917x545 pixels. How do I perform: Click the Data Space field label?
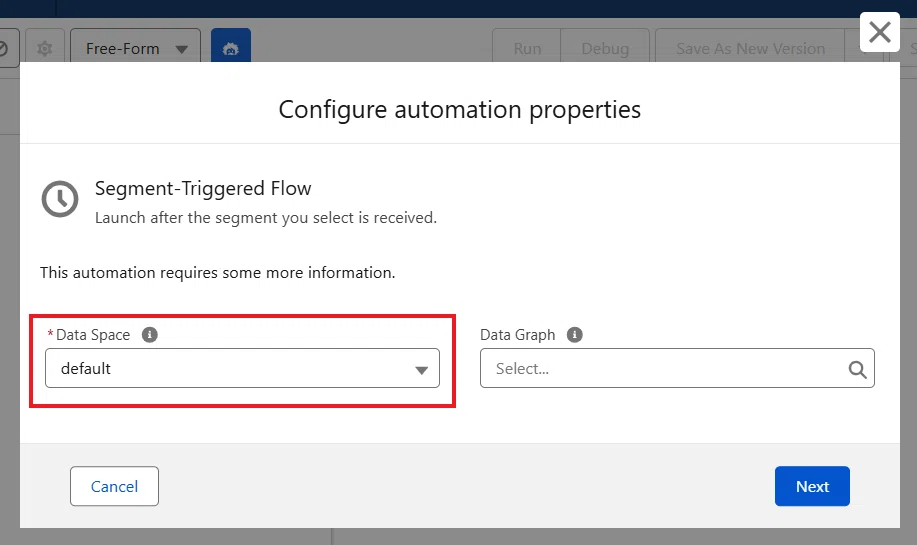(93, 334)
